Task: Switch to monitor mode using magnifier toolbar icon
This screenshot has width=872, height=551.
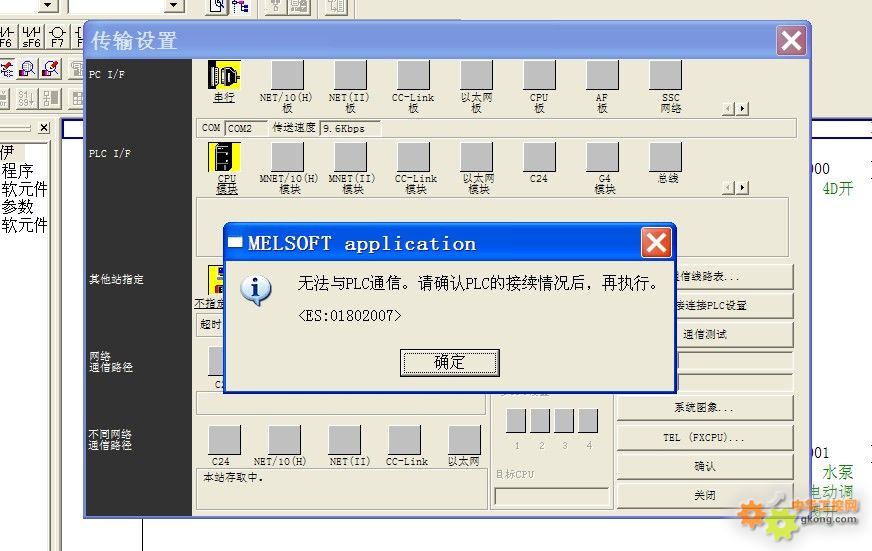Action: coord(27,69)
